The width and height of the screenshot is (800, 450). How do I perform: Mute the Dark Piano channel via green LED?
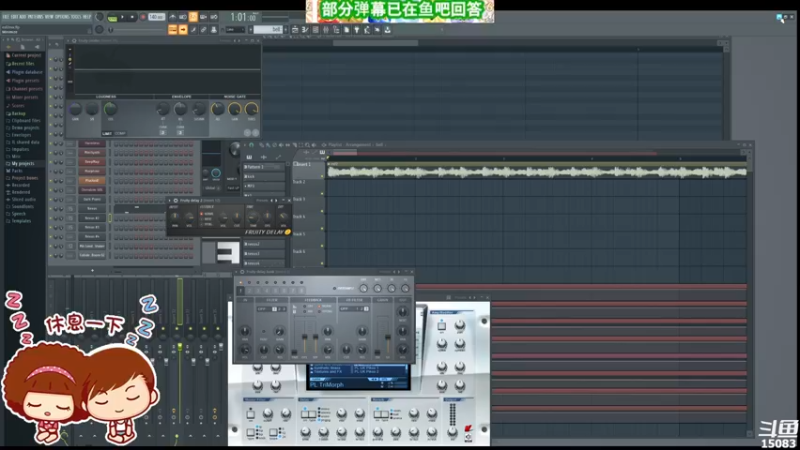click(x=51, y=199)
